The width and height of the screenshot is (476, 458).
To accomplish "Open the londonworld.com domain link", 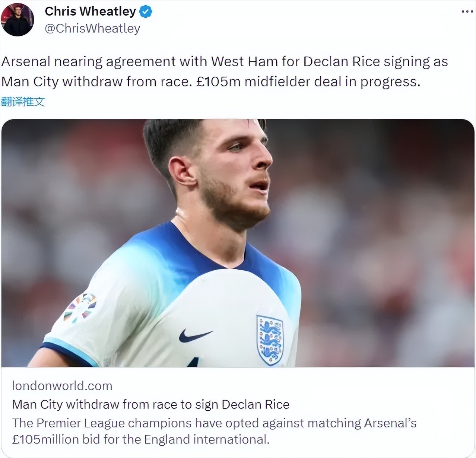I will click(62, 386).
